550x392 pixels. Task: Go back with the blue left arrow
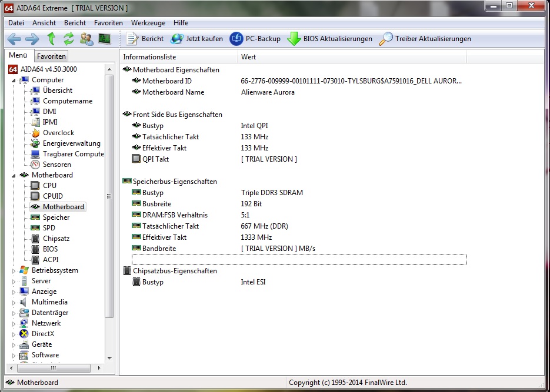(x=14, y=39)
